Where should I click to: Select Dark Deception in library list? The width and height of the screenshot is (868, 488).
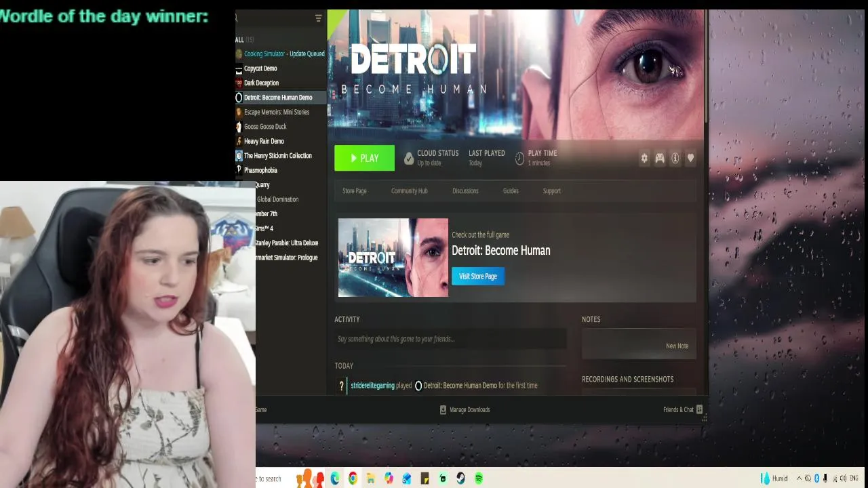(261, 83)
